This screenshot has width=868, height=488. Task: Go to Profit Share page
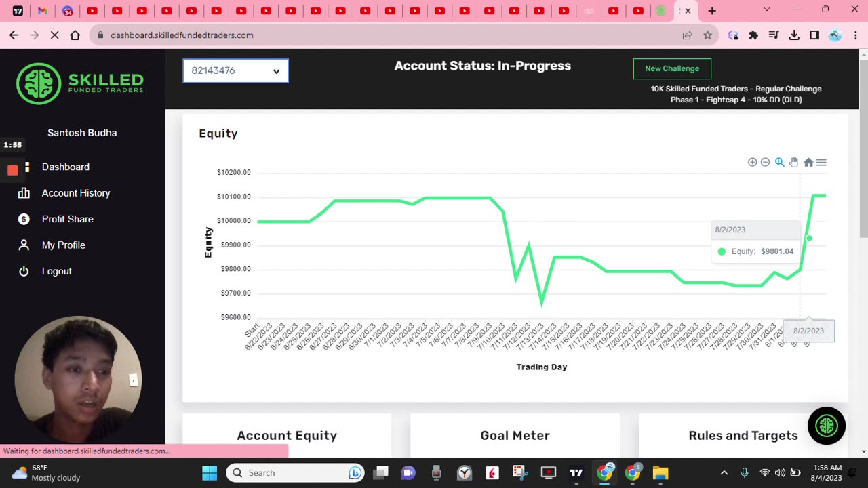coord(67,219)
